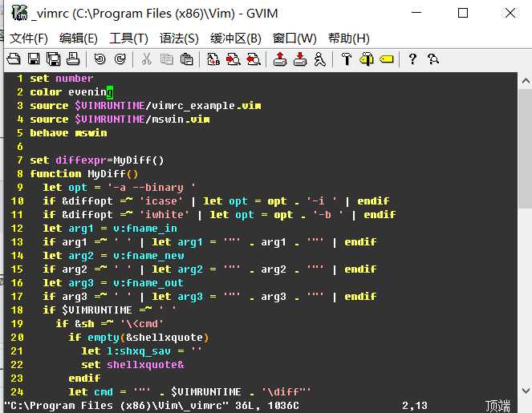Open the 编辑(E) menu
532x413 pixels.
[79, 38]
